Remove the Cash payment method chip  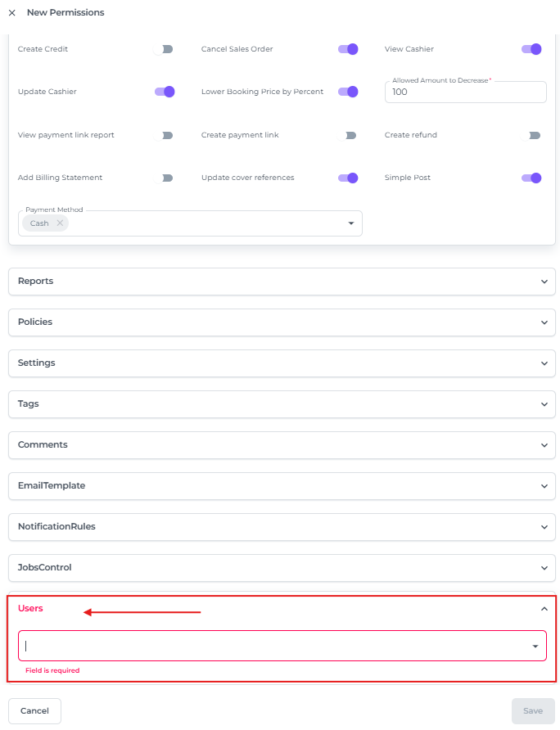[x=60, y=223]
